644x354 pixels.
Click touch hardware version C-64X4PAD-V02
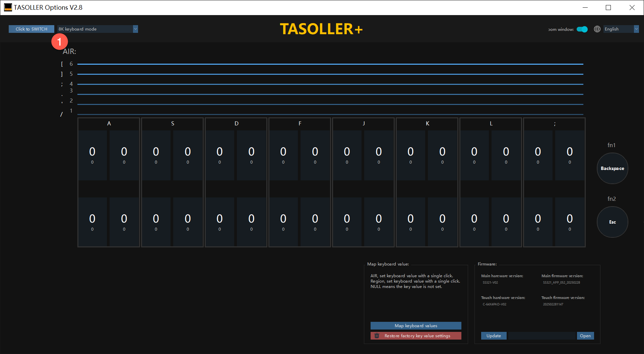click(494, 304)
